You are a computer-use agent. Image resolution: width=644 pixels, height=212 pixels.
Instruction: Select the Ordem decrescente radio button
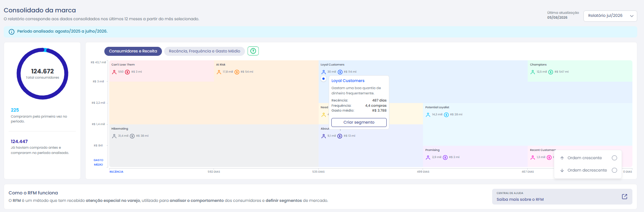614,170
